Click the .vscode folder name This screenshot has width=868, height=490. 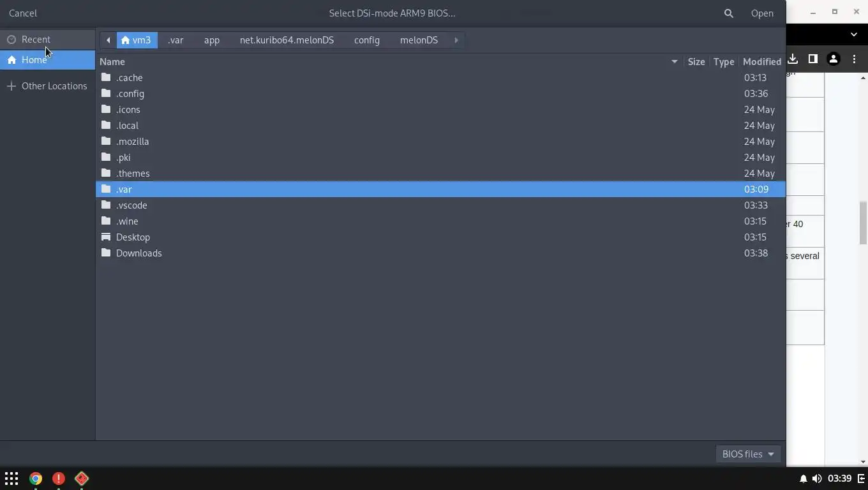pyautogui.click(x=131, y=205)
